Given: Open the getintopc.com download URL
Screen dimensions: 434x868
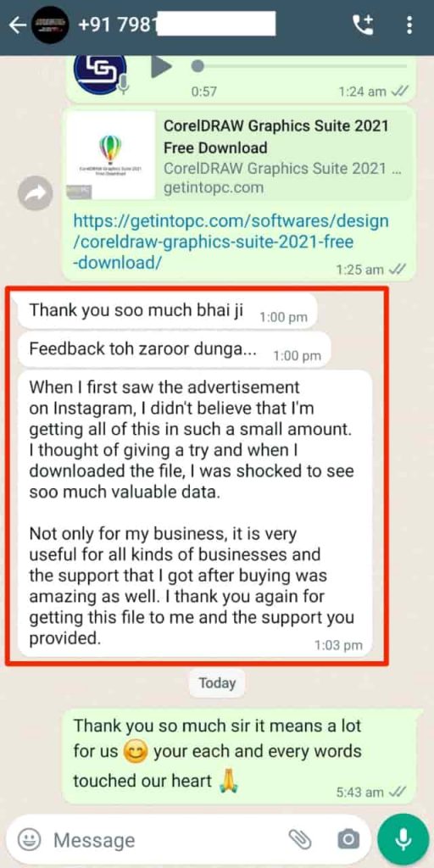Looking at the screenshot, I should [x=231, y=242].
